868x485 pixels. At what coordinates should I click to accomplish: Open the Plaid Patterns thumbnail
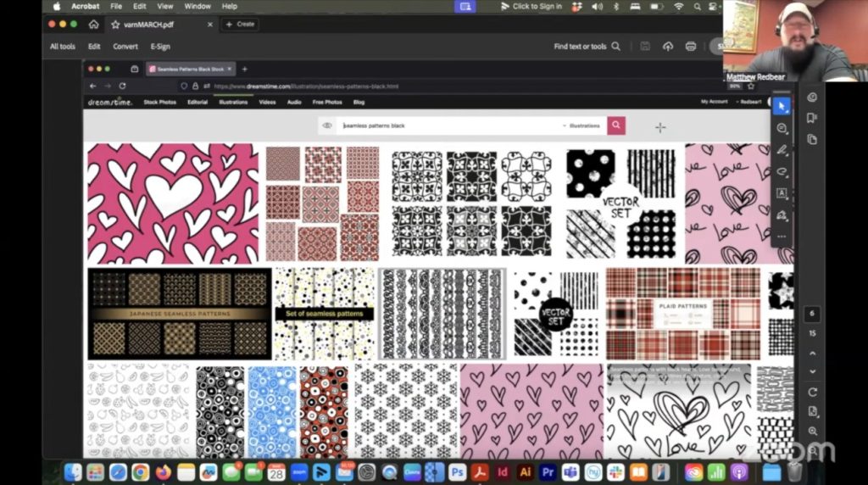click(x=683, y=314)
